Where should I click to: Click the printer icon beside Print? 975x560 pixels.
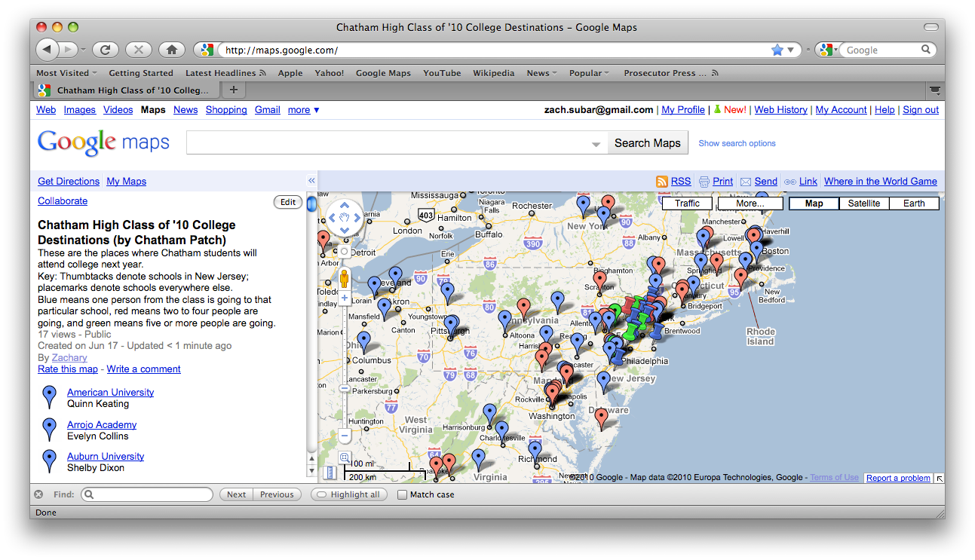click(704, 182)
